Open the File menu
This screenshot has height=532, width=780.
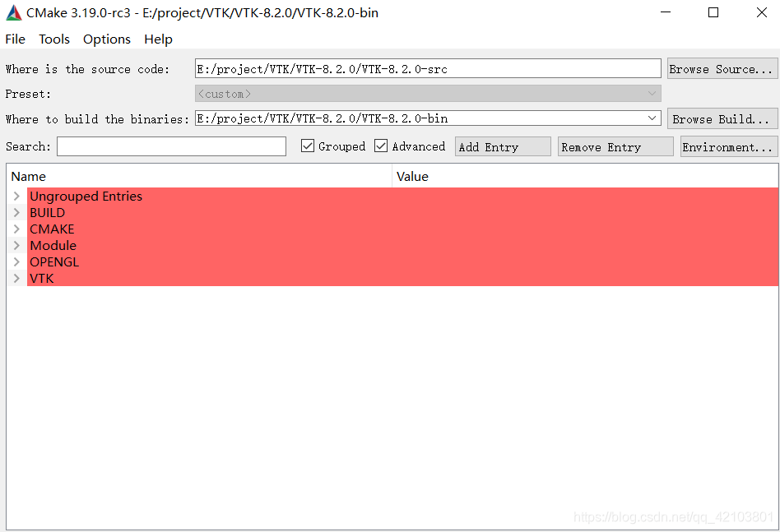tap(15, 39)
